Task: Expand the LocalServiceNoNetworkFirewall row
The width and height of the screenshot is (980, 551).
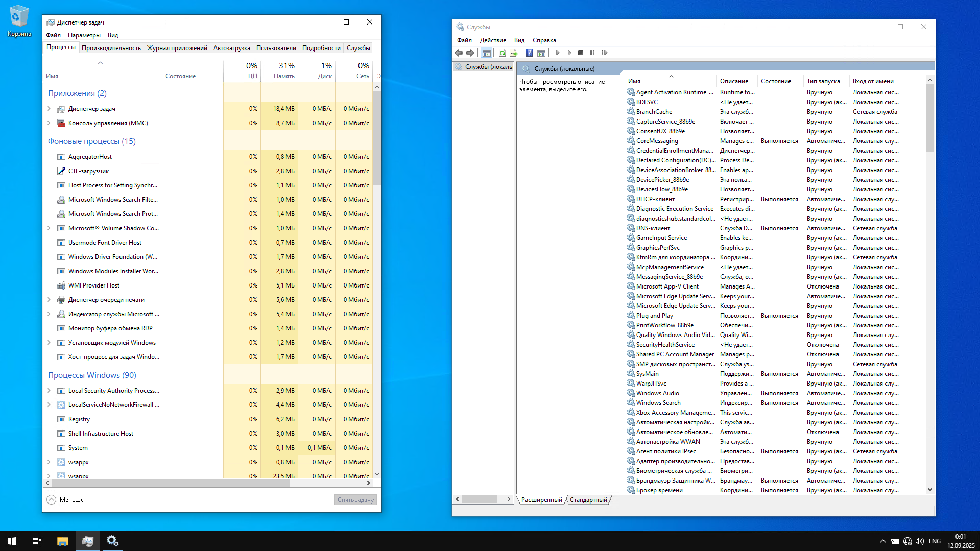Action: click(49, 405)
